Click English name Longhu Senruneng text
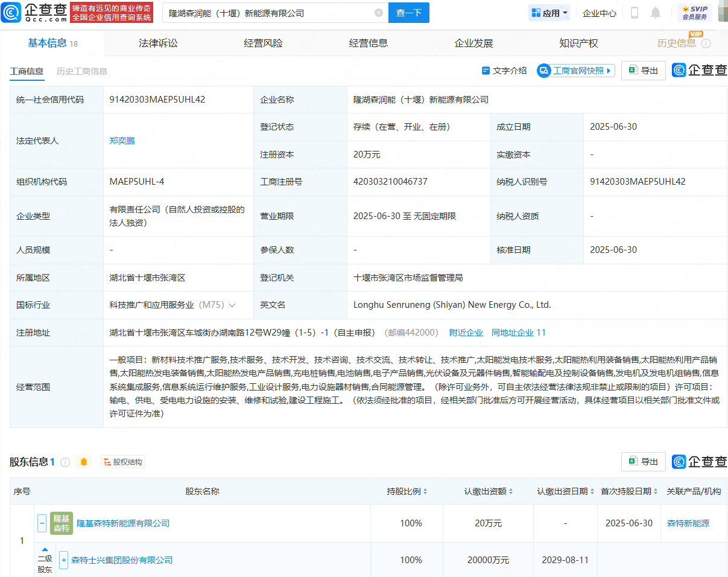 (452, 305)
